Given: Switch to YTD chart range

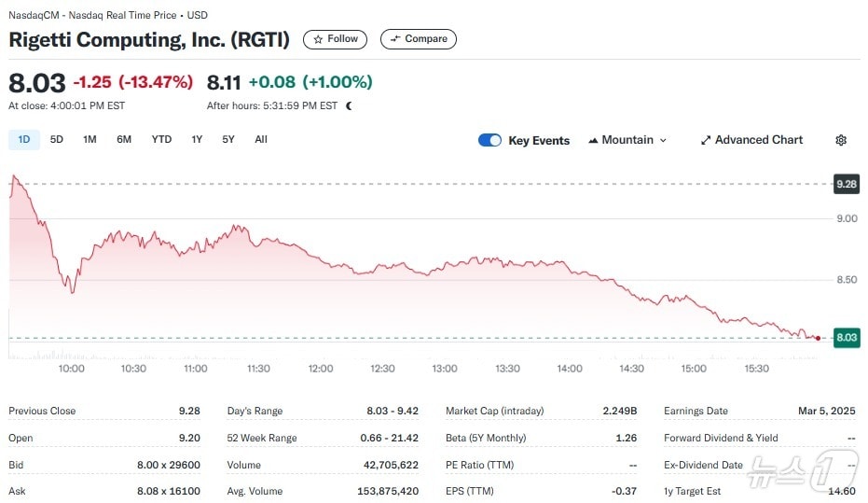Looking at the screenshot, I should click(161, 140).
